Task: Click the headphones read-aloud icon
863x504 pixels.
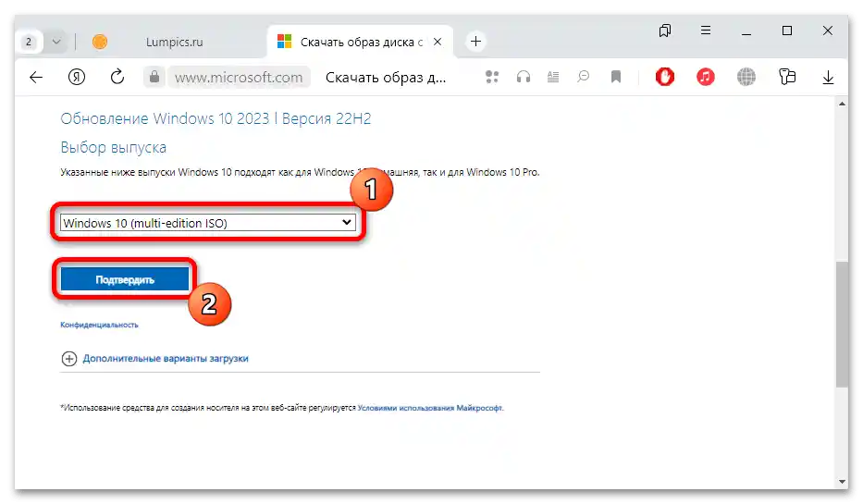Action: pyautogui.click(x=524, y=77)
